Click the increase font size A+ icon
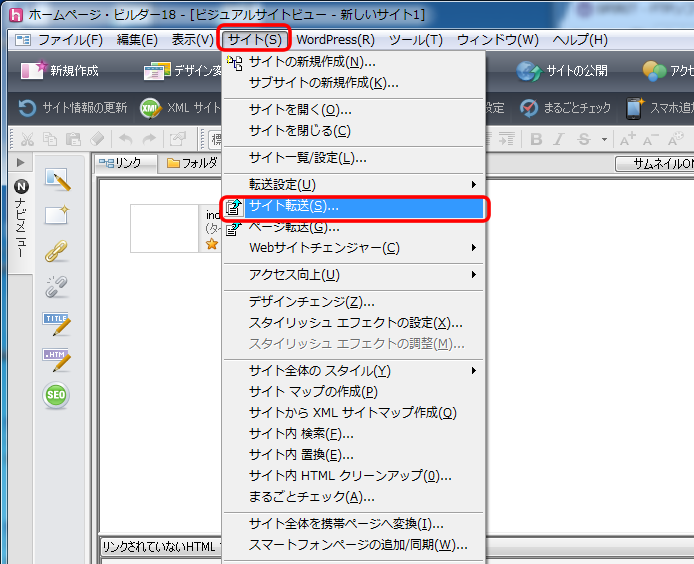 point(628,139)
